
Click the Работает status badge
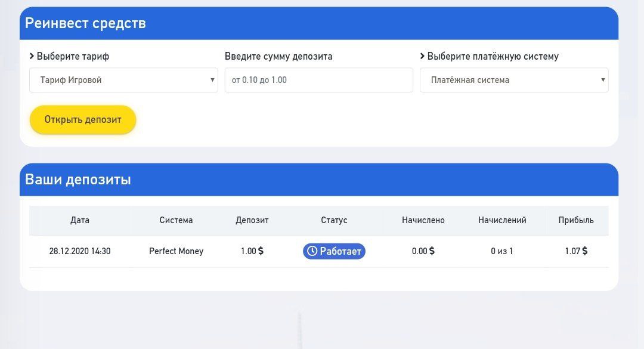click(x=334, y=251)
